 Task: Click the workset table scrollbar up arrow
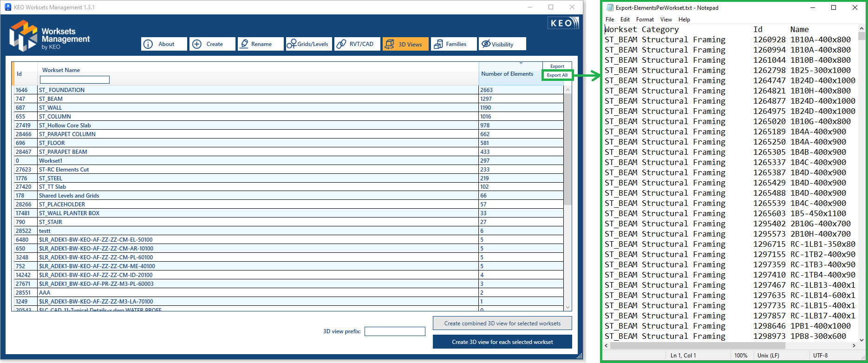point(568,89)
